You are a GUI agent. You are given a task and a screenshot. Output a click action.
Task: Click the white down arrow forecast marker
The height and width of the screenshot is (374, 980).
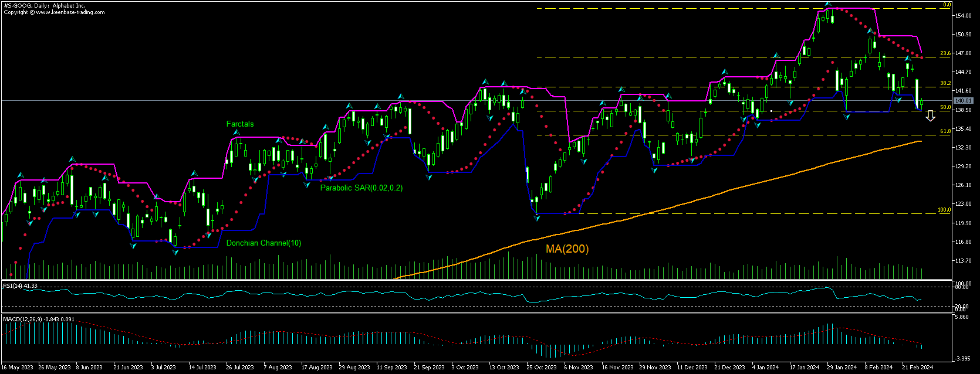(x=930, y=116)
